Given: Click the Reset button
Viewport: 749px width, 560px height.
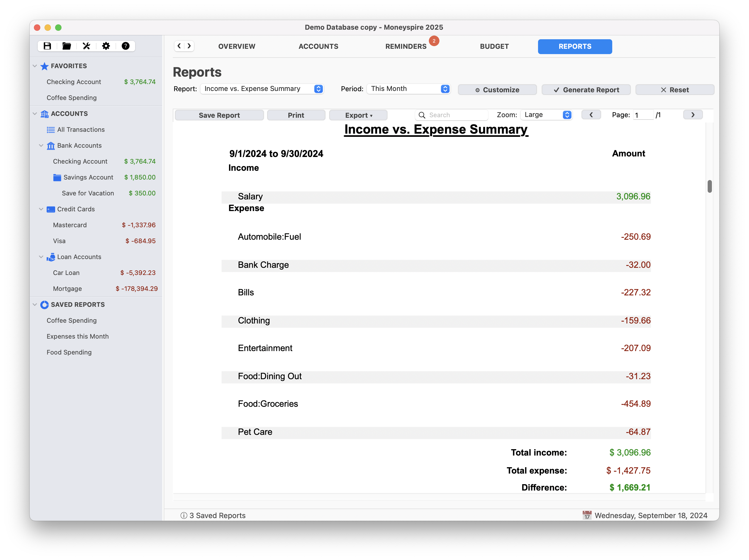Looking at the screenshot, I should click(675, 90).
